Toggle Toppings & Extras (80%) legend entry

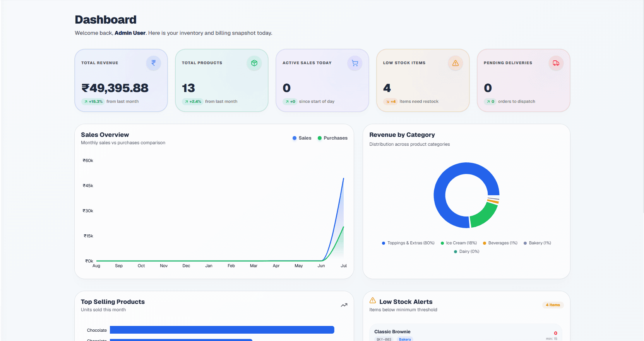pos(408,243)
